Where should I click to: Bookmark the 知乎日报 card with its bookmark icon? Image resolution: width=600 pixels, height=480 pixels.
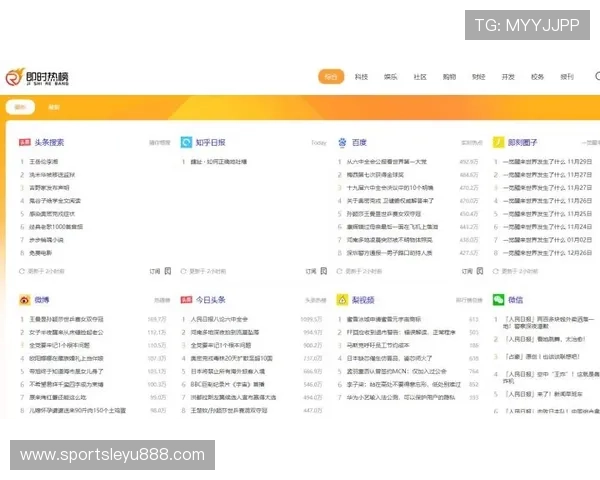point(324,271)
